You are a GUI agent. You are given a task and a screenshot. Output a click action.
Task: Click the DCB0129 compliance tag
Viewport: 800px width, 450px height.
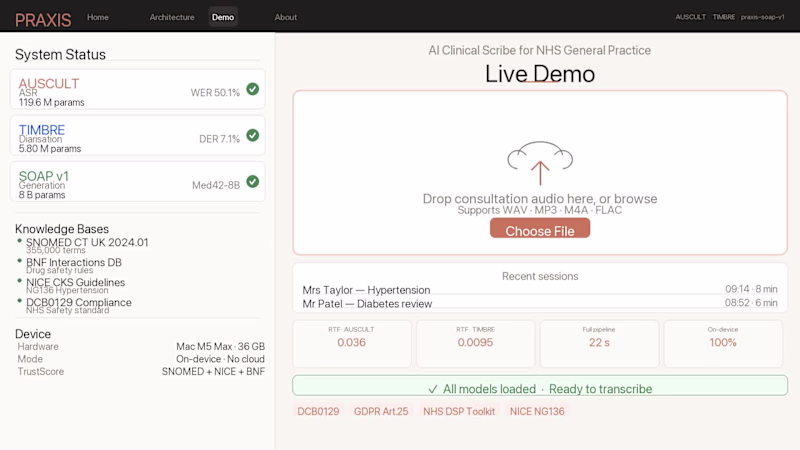point(318,411)
